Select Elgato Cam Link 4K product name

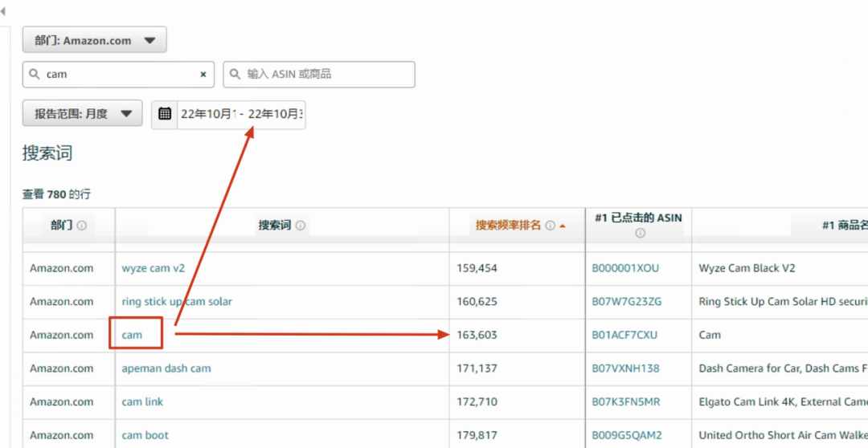[784, 401]
